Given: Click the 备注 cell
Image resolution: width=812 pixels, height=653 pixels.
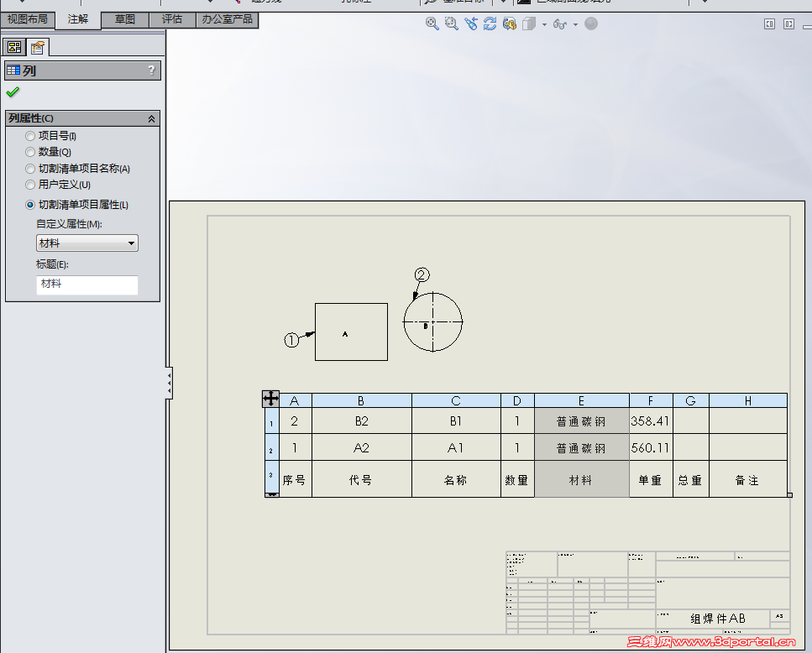Looking at the screenshot, I should click(748, 479).
